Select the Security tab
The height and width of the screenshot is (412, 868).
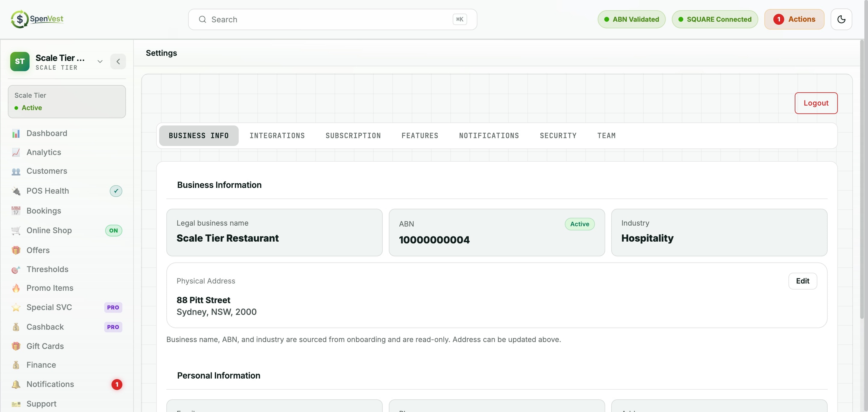click(558, 135)
